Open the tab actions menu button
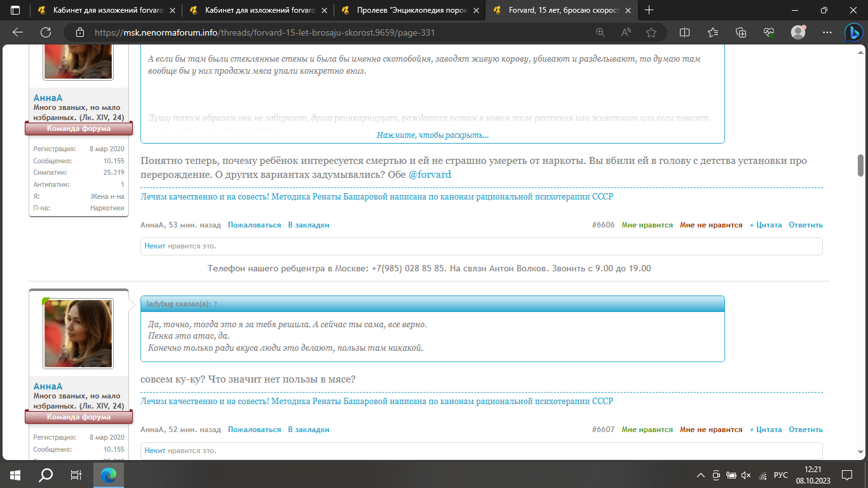 click(x=15, y=10)
